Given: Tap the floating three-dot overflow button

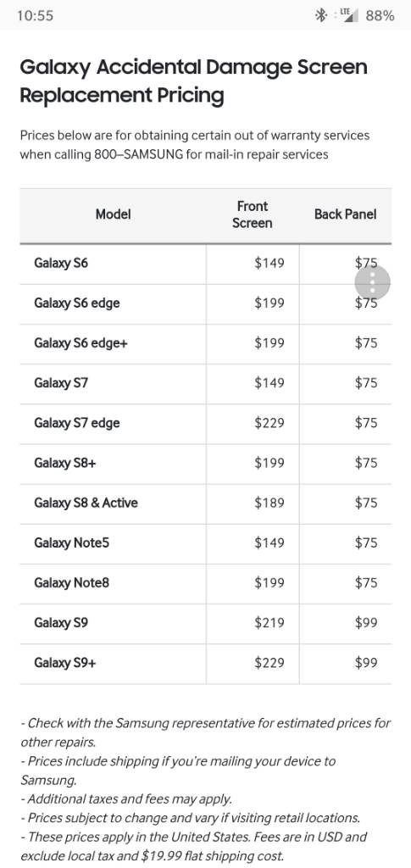Looking at the screenshot, I should pos(372,282).
